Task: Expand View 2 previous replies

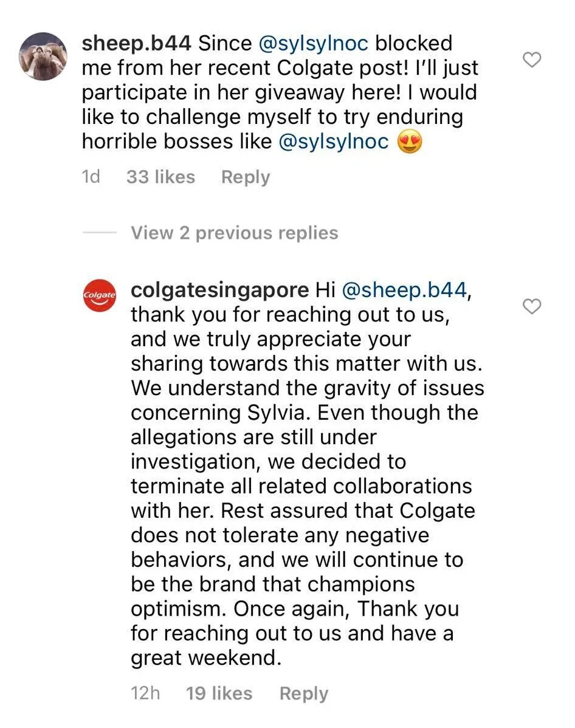Action: [234, 233]
